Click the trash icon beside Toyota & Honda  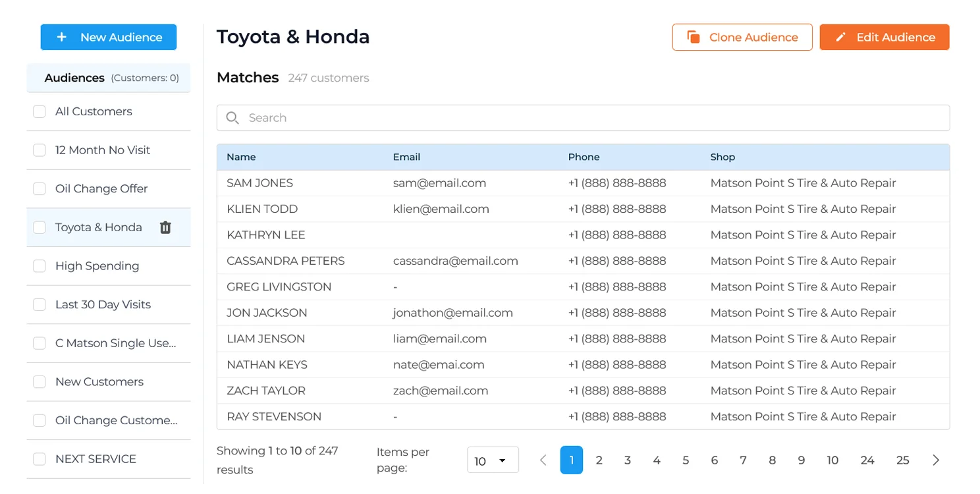pyautogui.click(x=165, y=227)
